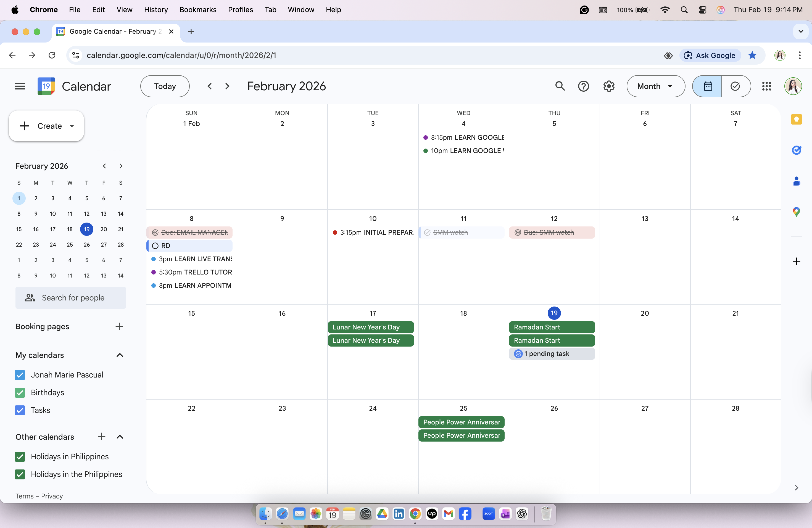Viewport: 812px width, 528px height.
Task: Click the Today button
Action: coord(165,86)
